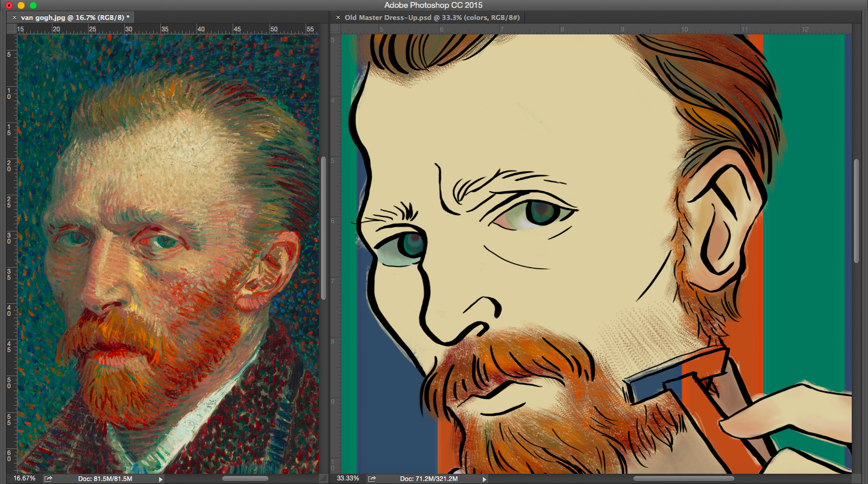Click the green full-screen window button
This screenshot has width=868, height=484.
(33, 5)
